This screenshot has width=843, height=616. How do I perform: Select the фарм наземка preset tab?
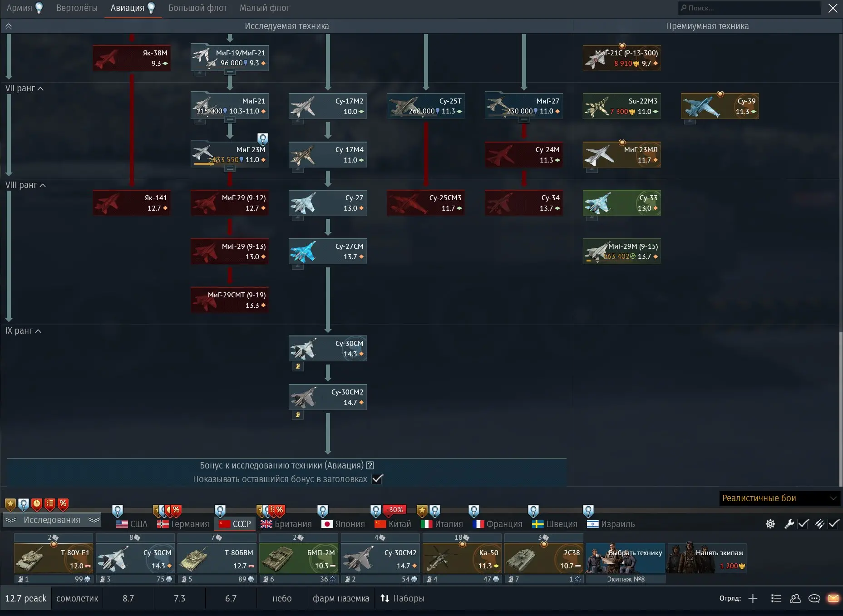tap(340, 598)
